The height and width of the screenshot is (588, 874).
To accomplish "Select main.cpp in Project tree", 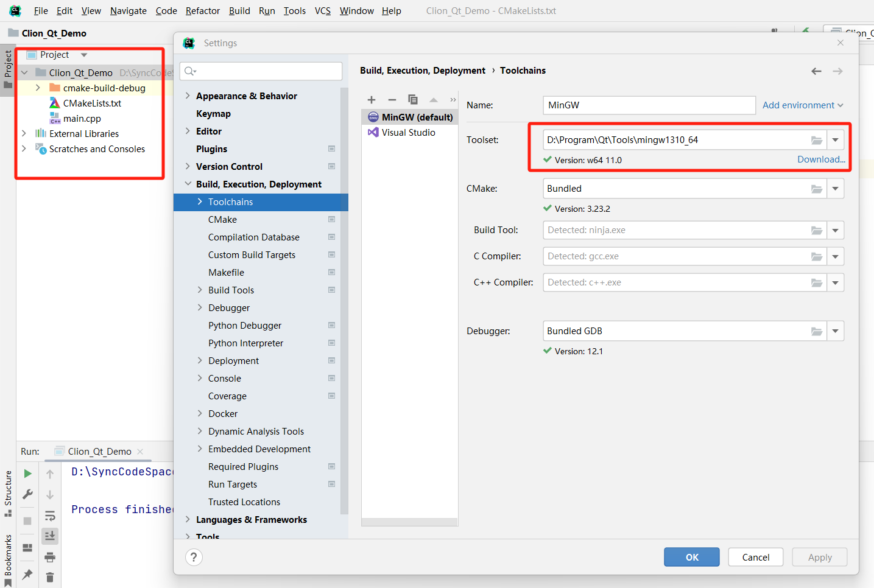I will [x=82, y=119].
